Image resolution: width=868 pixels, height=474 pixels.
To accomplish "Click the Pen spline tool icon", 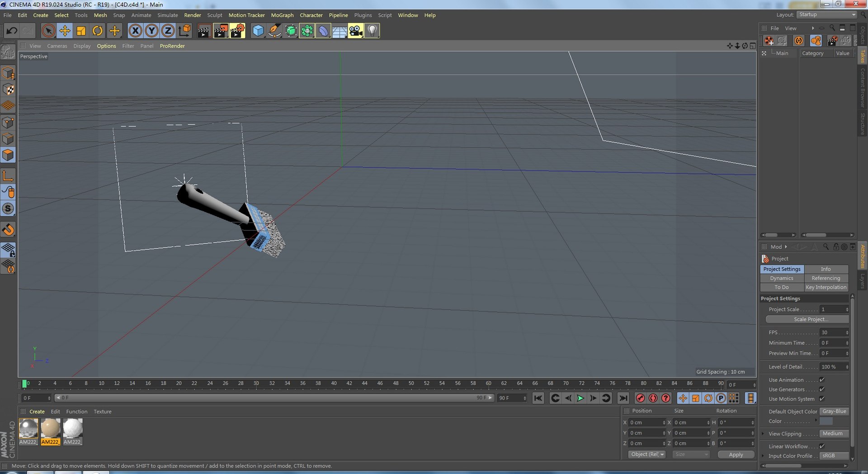I will pyautogui.click(x=274, y=31).
